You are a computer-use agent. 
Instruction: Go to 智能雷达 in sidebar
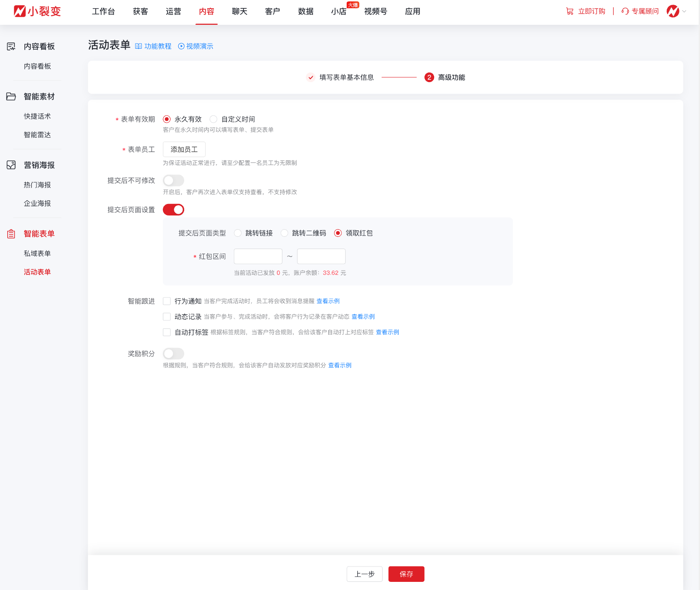38,135
